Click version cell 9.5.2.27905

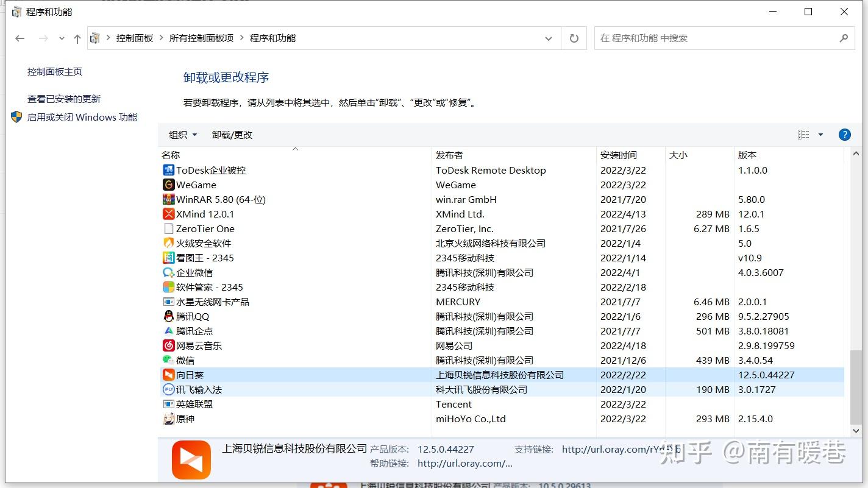click(763, 316)
